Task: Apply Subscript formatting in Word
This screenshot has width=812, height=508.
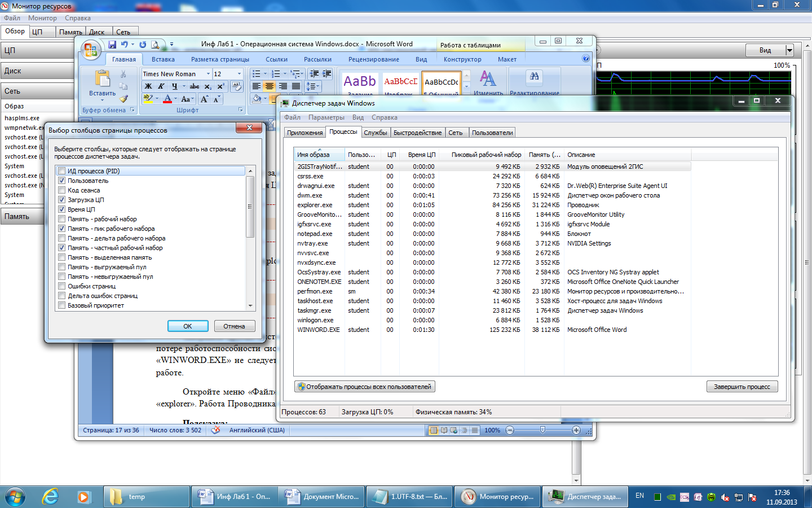Action: point(208,86)
